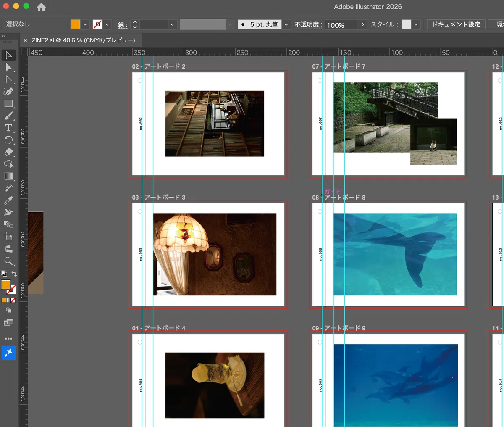504x427 pixels.
Task: Switch to the ZINE2.ai document tab
Action: pos(83,40)
